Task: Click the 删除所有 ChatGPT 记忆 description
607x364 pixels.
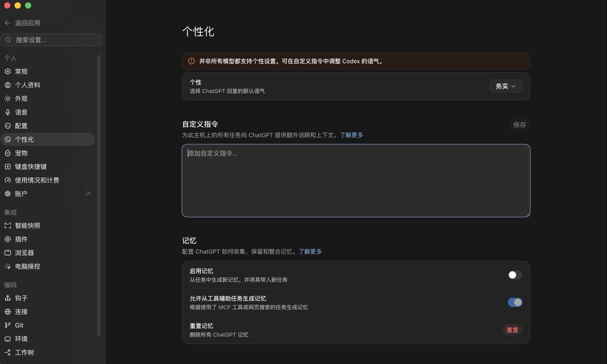Action: pyautogui.click(x=219, y=335)
